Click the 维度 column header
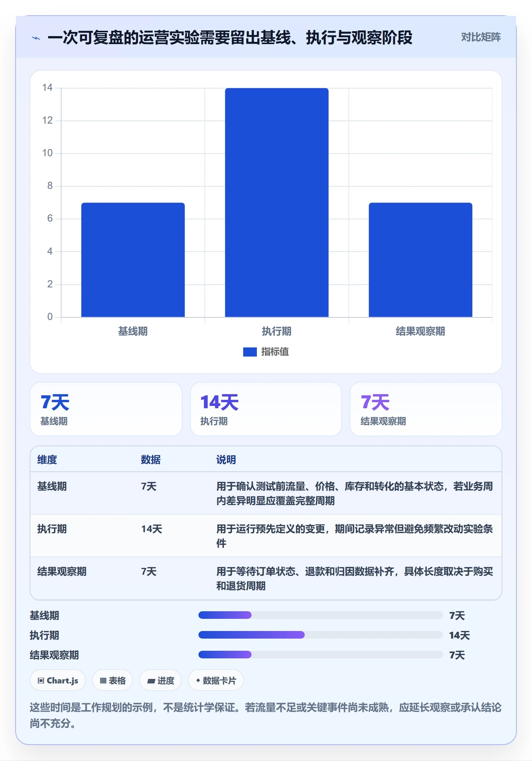This screenshot has width=532, height=761. (47, 460)
